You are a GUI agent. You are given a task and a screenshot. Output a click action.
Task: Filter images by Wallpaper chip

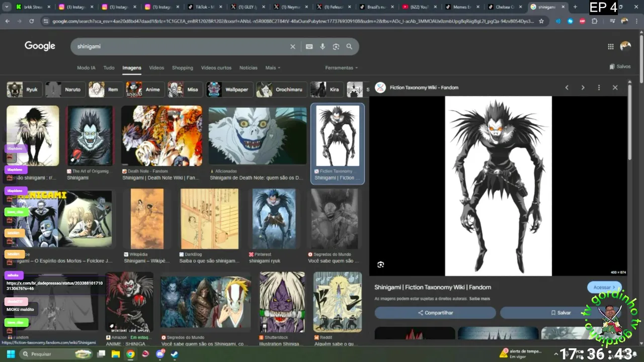tap(228, 89)
